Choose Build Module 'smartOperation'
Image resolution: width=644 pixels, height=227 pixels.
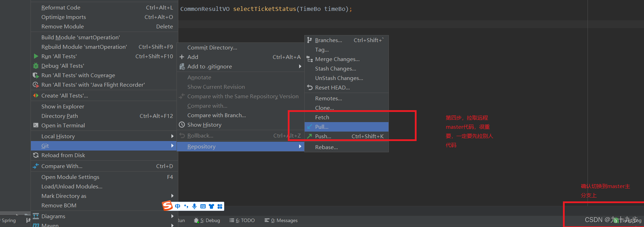point(104,37)
